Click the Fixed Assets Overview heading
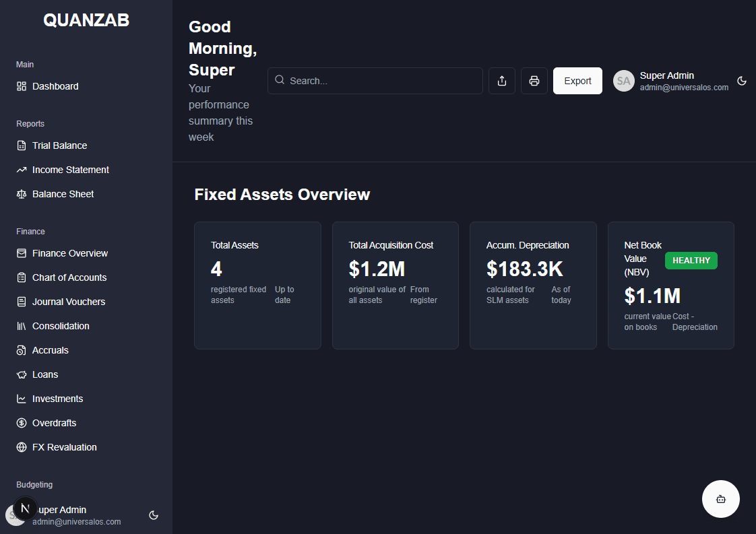The width and height of the screenshot is (756, 534). (282, 194)
